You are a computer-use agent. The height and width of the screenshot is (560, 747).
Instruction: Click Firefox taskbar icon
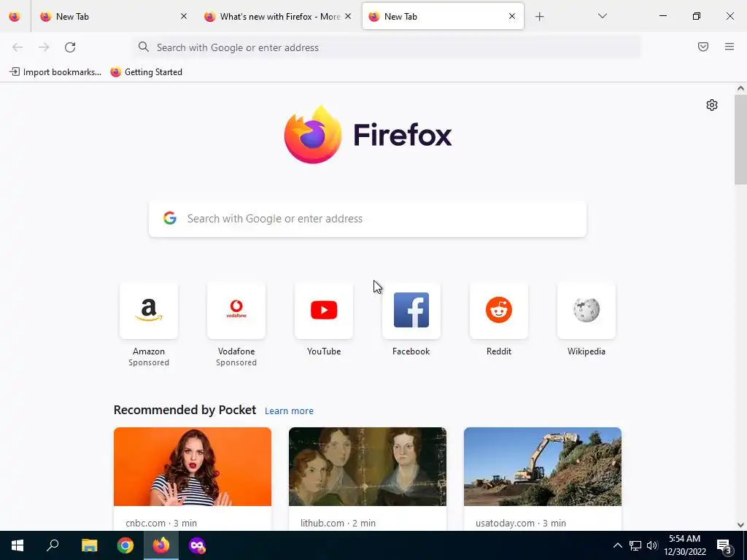pyautogui.click(x=161, y=545)
